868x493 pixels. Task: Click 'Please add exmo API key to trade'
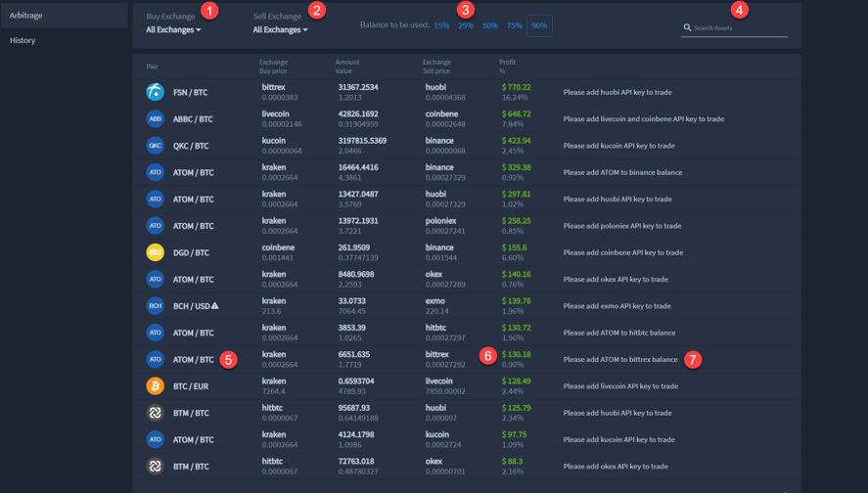617,306
